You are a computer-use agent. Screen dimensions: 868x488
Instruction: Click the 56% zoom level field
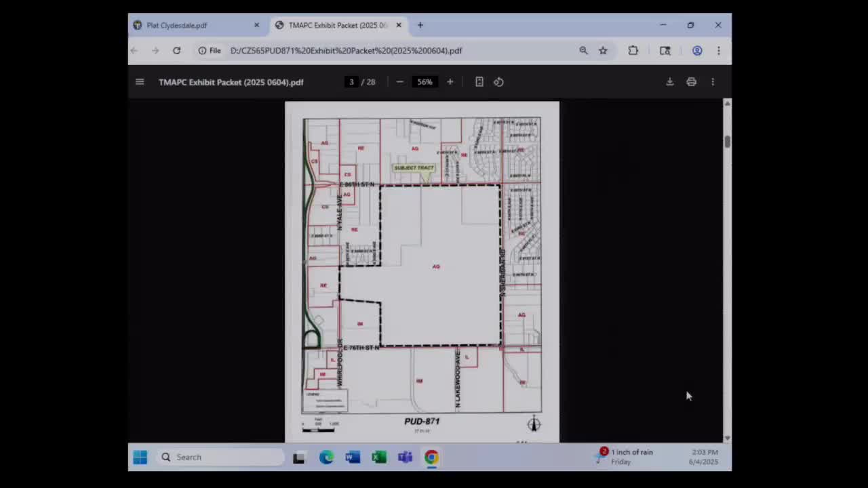425,82
